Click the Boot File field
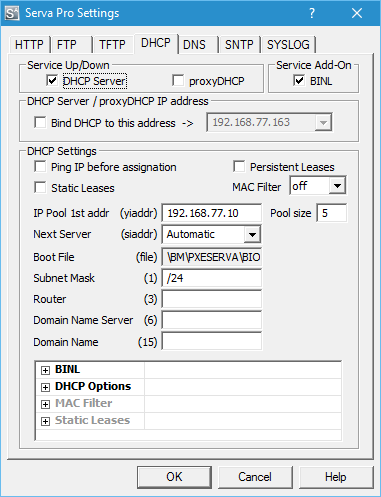 212,257
